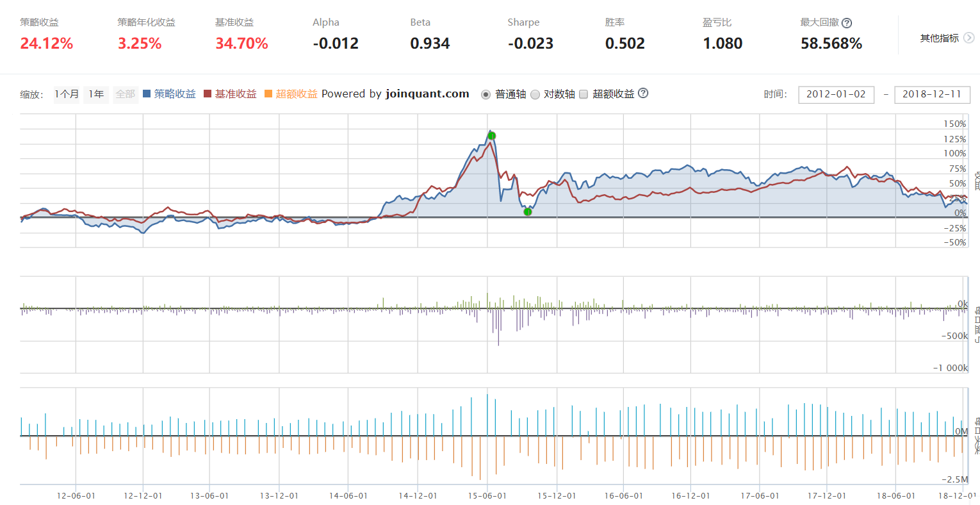Click green peak marker on chart
This screenshot has height=505, width=980.
491,136
